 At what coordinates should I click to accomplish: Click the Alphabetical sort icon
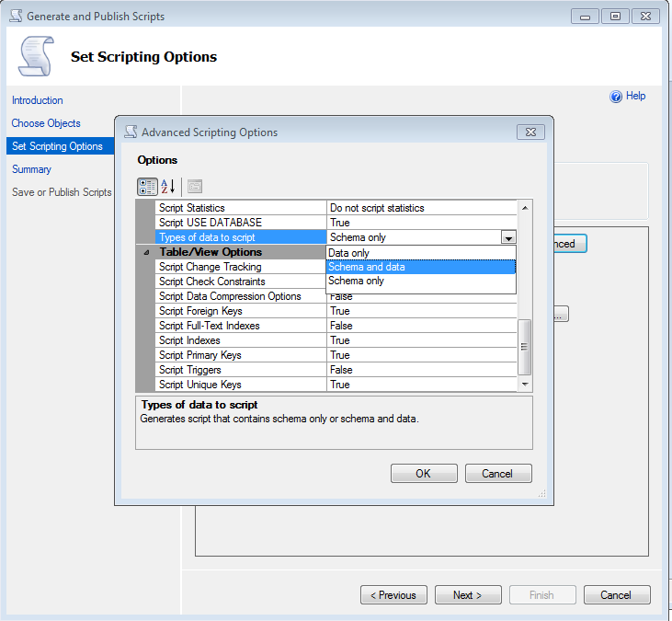[x=168, y=187]
